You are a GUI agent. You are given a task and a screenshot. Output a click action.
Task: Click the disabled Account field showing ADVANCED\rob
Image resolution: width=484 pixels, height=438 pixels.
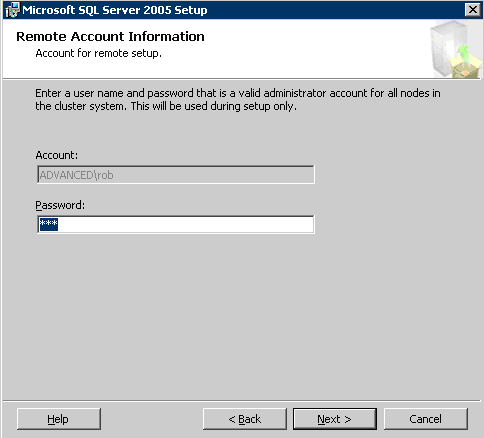176,175
